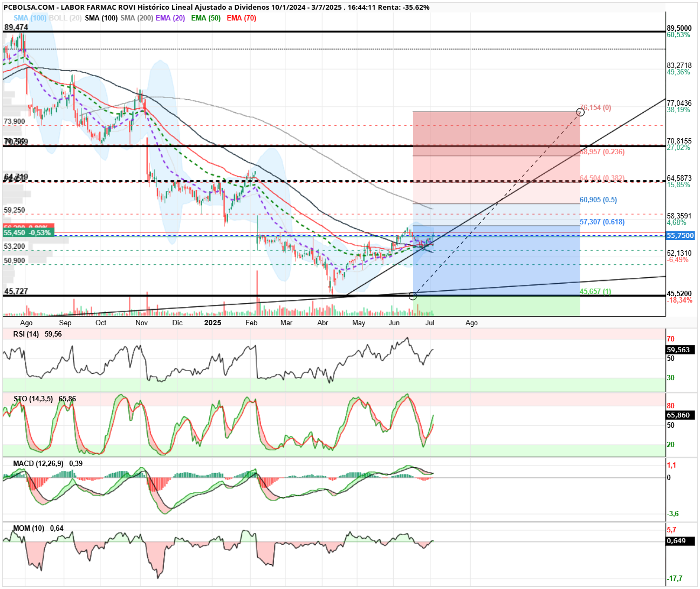This screenshot has height=589, width=700.
Task: Click the 45,5200 axis value
Action: click(x=679, y=294)
